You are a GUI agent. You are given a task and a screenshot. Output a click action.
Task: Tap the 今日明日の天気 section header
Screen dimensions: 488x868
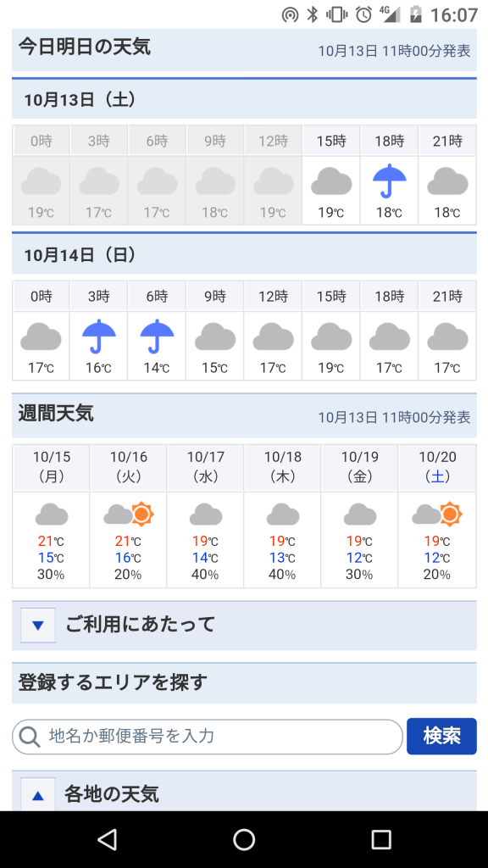coord(244,50)
